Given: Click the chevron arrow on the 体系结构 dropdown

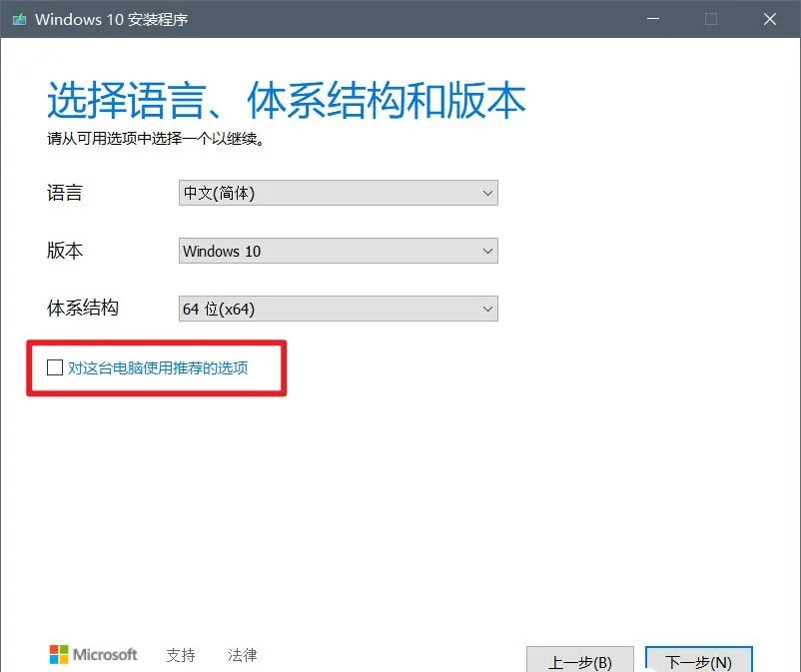Looking at the screenshot, I should point(486,309).
